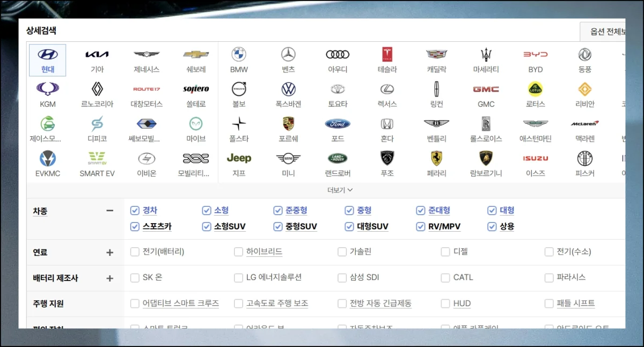Uncheck the 대형SUV checkbox
The width and height of the screenshot is (644, 347).
[x=349, y=227]
